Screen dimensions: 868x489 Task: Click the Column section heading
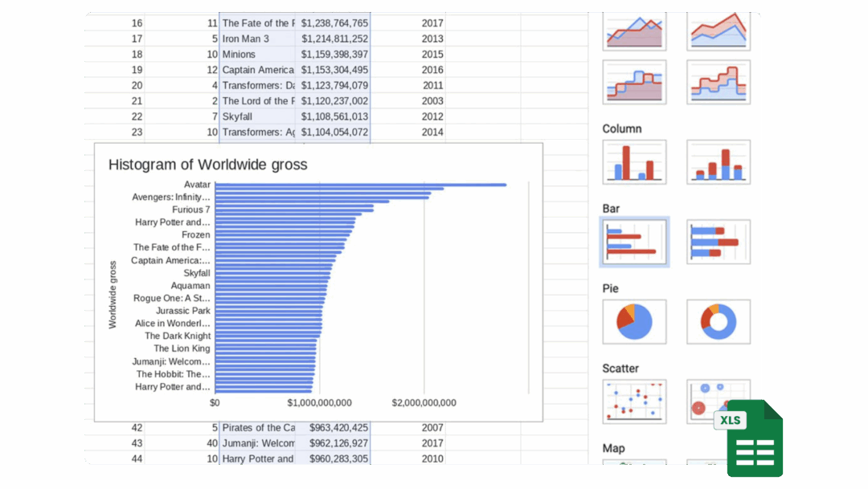[x=621, y=129]
